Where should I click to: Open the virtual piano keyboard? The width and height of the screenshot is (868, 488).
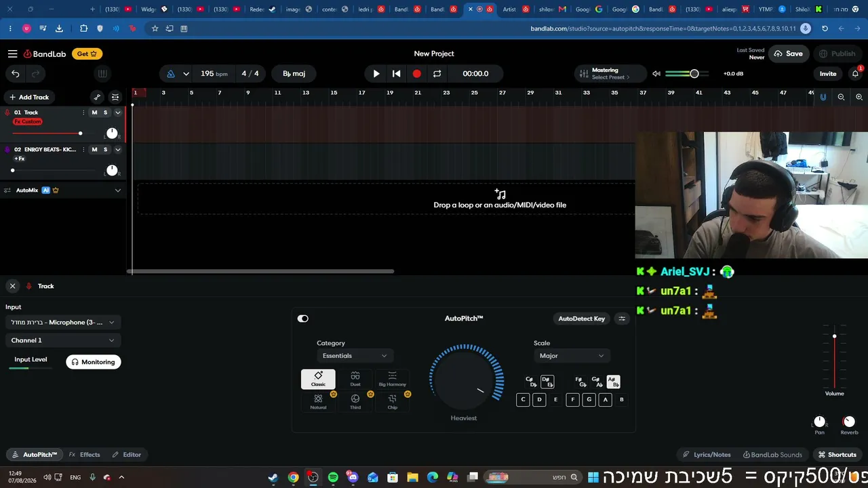[x=102, y=74]
